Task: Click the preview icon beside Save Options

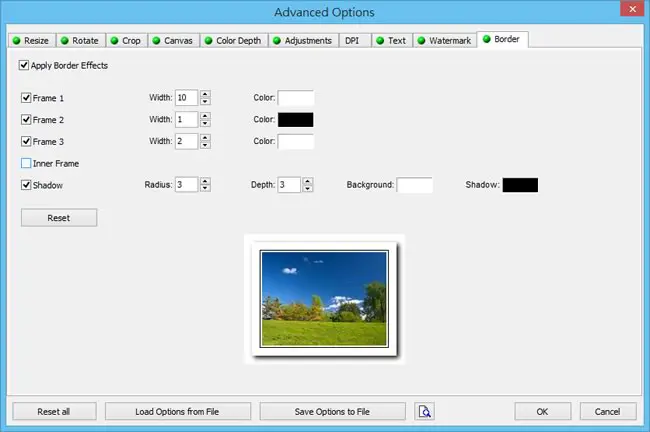Action: 424,411
